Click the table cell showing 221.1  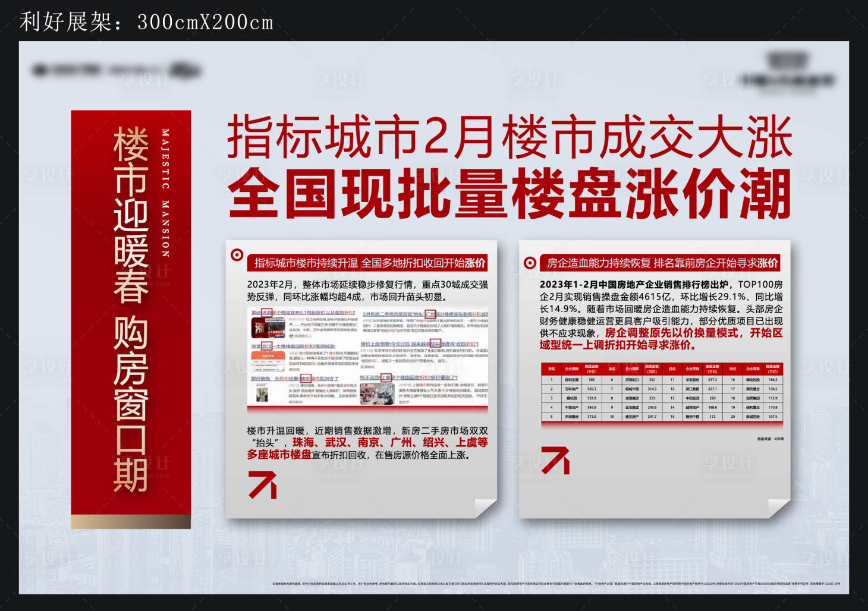tap(712, 389)
